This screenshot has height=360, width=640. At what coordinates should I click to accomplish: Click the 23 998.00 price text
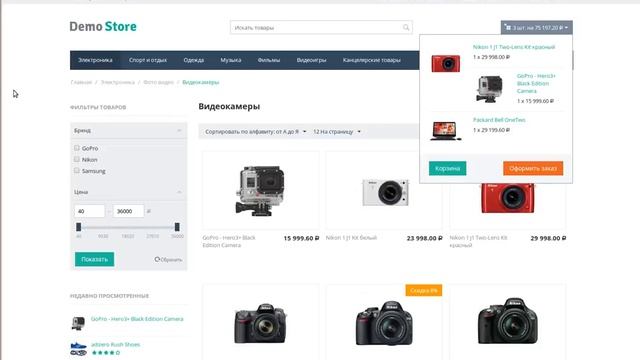pyautogui.click(x=424, y=238)
